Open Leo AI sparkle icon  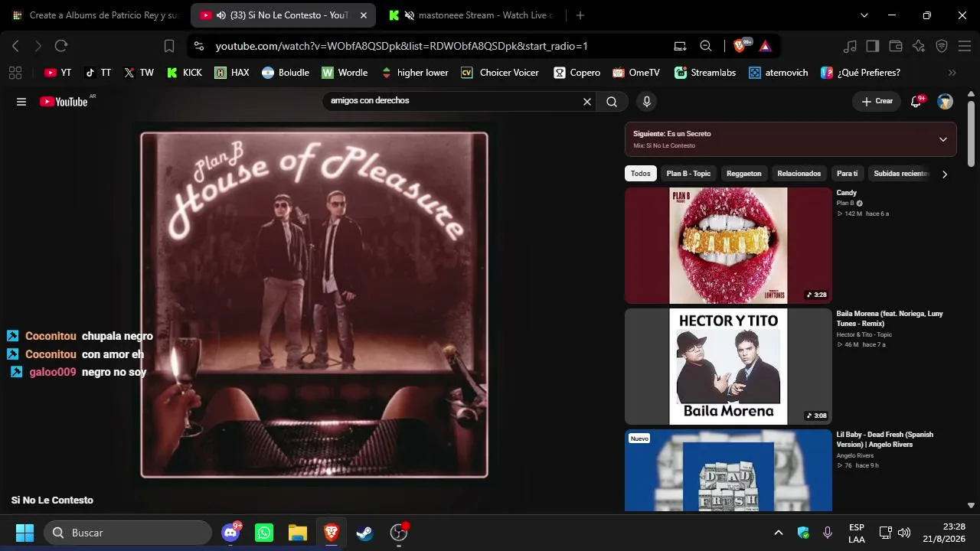click(x=919, y=46)
